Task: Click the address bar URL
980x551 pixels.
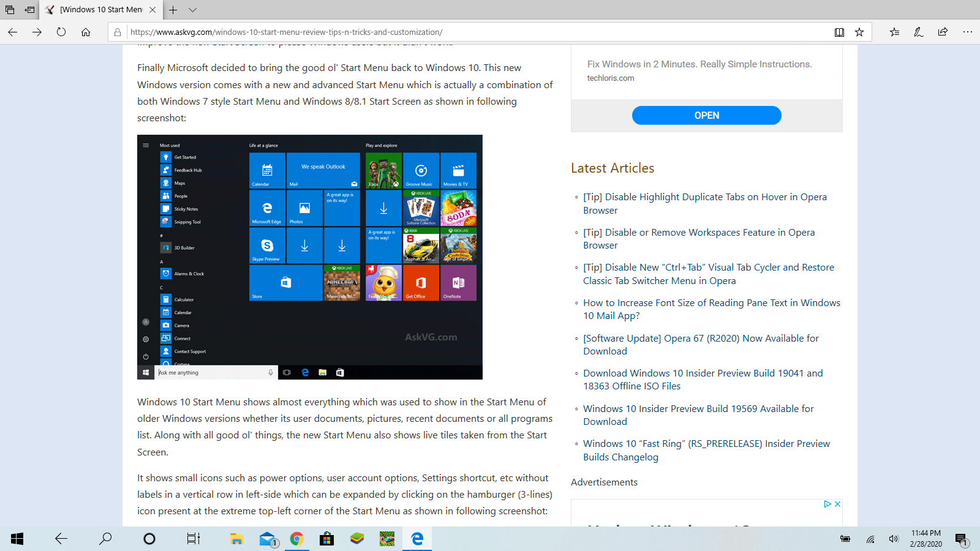Action: pyautogui.click(x=286, y=32)
